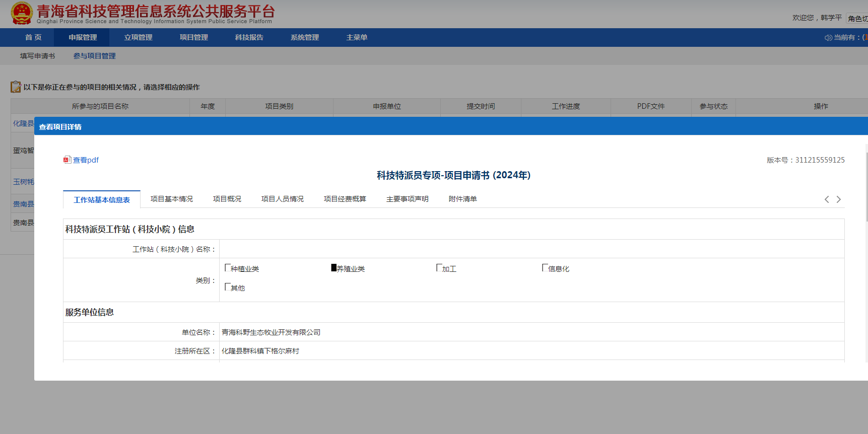Click the 青海科野生态牧业开发有限公司 unit name
Image resolution: width=868 pixels, height=434 pixels.
(x=271, y=332)
